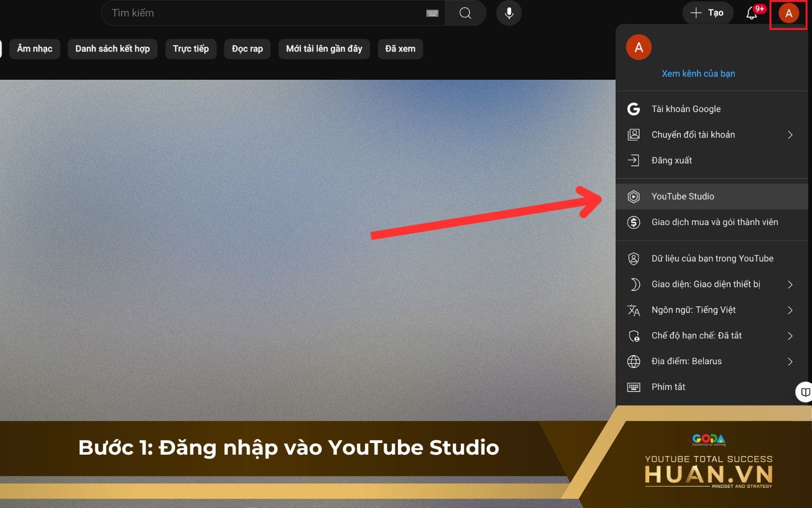Select the Âm nhạc filter chip
Image resolution: width=812 pixels, height=508 pixels.
(35, 49)
